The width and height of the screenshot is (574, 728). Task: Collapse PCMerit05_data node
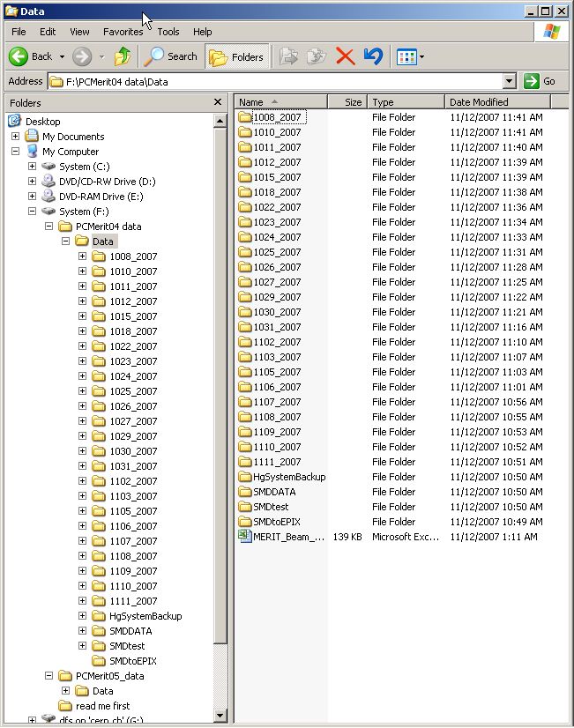point(48,675)
